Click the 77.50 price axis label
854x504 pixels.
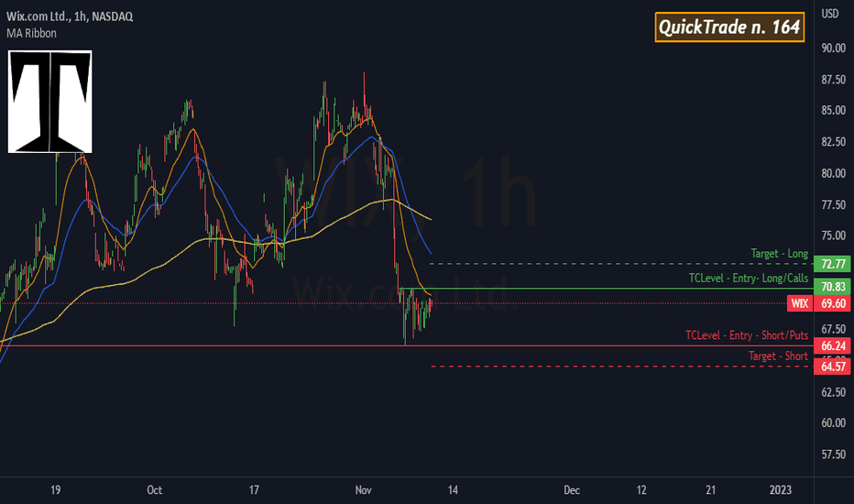tap(833, 205)
